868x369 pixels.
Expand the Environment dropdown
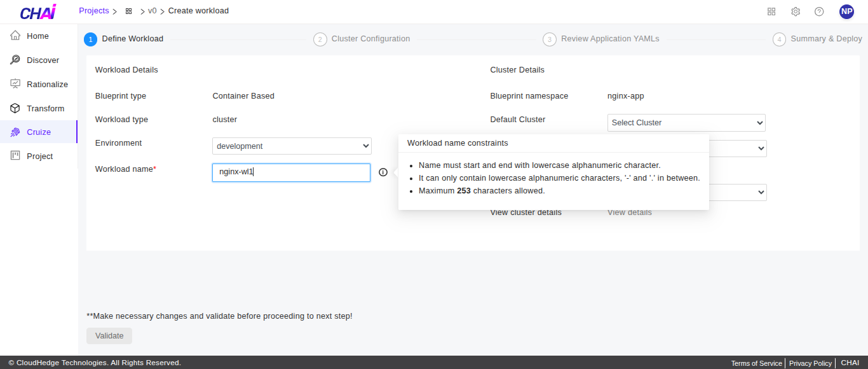[x=292, y=146]
